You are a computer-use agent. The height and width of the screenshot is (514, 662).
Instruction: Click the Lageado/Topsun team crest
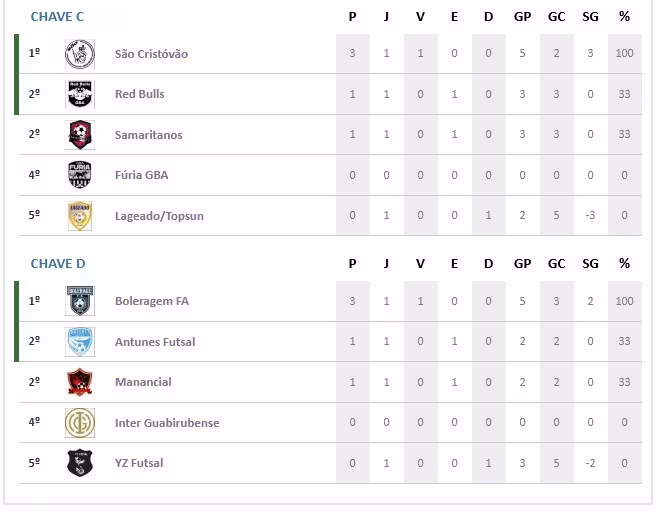click(x=80, y=216)
